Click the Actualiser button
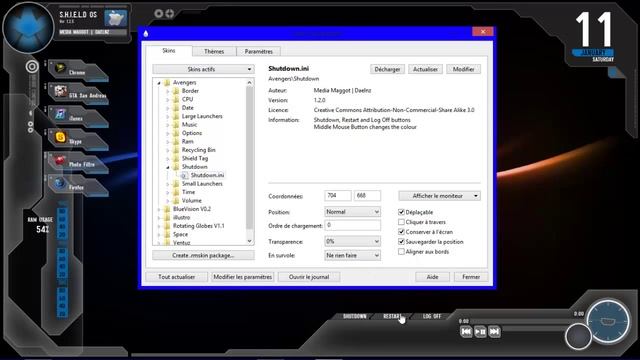 tap(425, 69)
